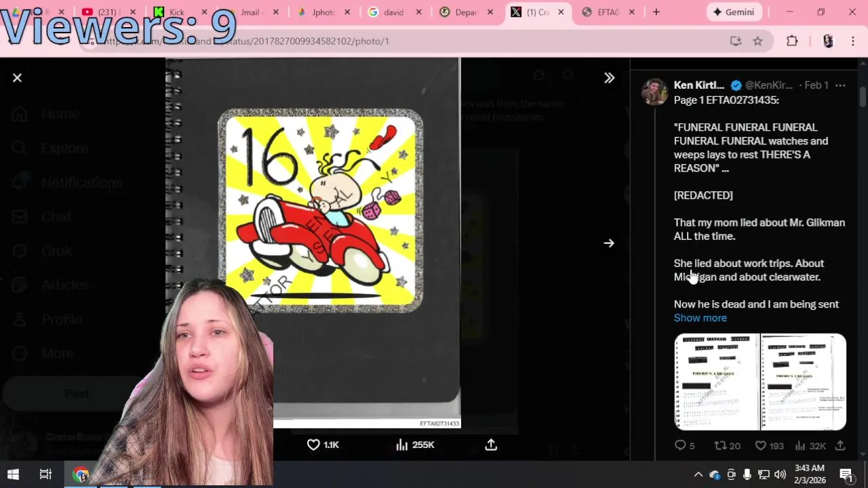Open the right attached document image thumbnail
The width and height of the screenshot is (868, 488).
tap(804, 382)
